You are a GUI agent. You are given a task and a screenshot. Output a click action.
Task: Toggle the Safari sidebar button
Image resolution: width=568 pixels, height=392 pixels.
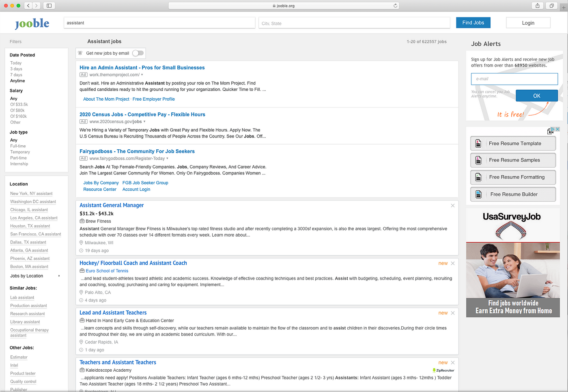tap(49, 6)
